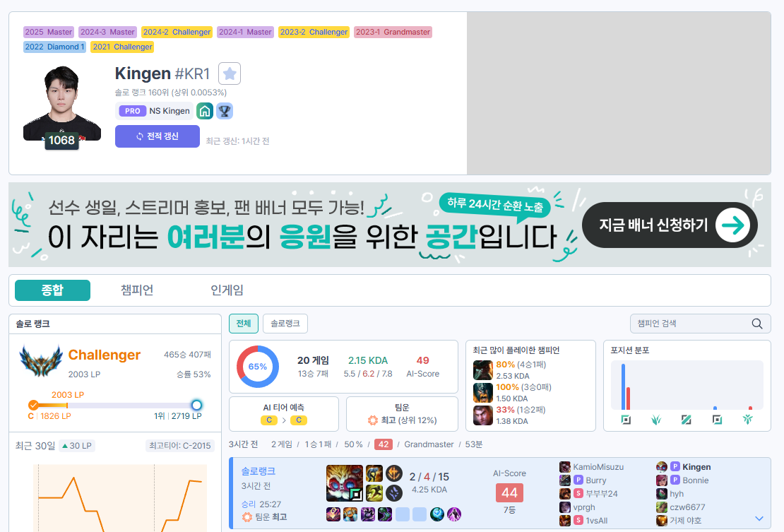Open the champion portrait with 100% win rate
784x532 pixels.
coord(483,393)
